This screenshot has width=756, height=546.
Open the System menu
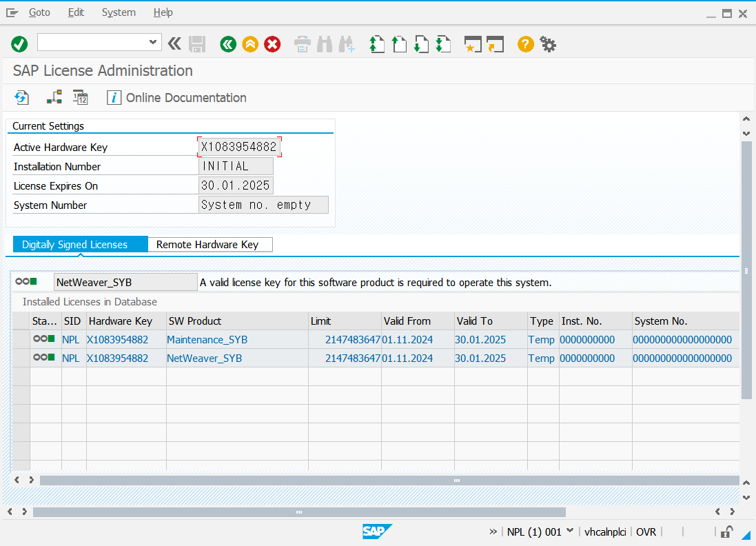[119, 12]
